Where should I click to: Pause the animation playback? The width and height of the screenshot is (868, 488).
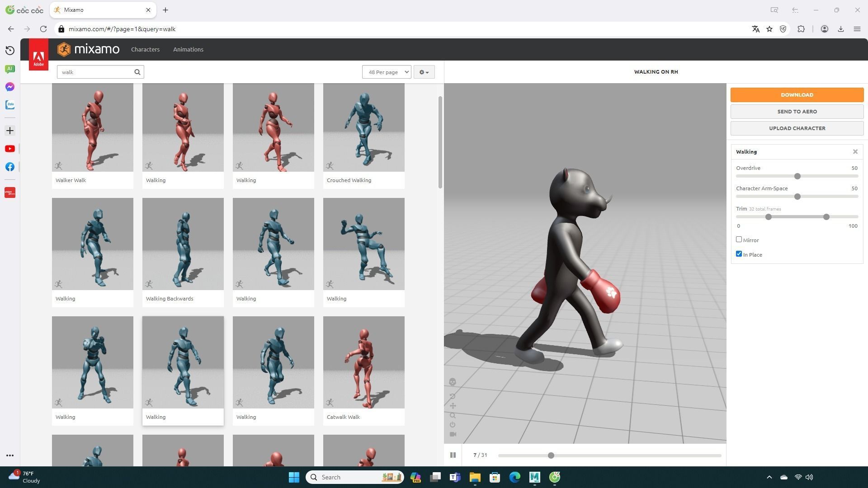click(453, 455)
